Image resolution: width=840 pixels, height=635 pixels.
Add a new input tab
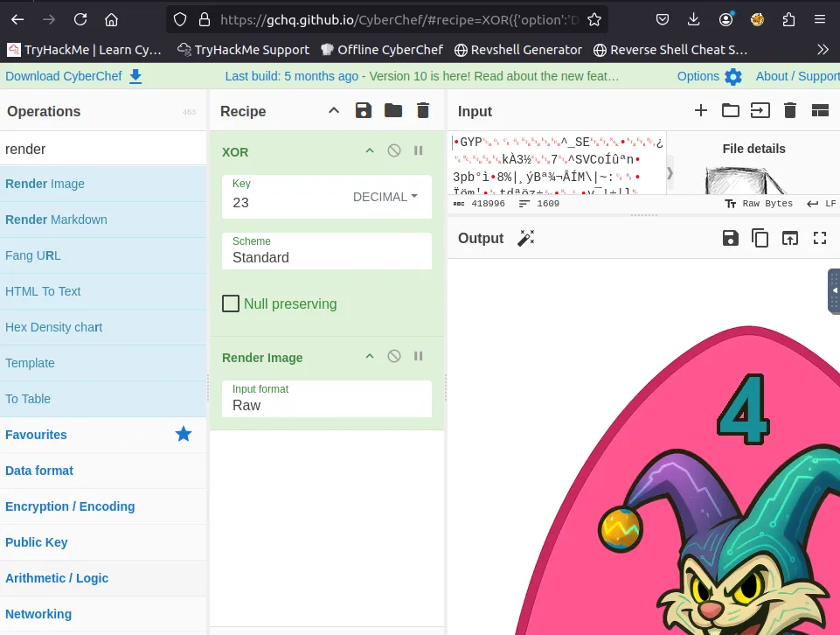[x=700, y=110]
